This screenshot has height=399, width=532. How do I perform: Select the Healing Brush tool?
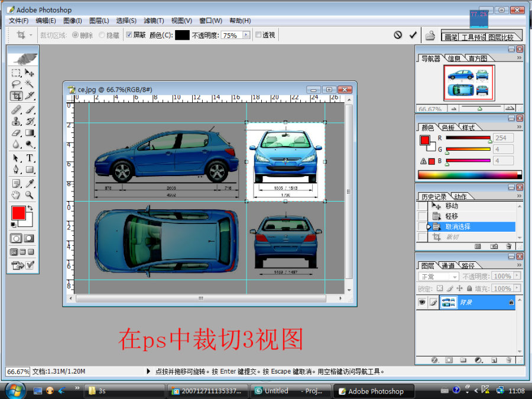point(15,109)
